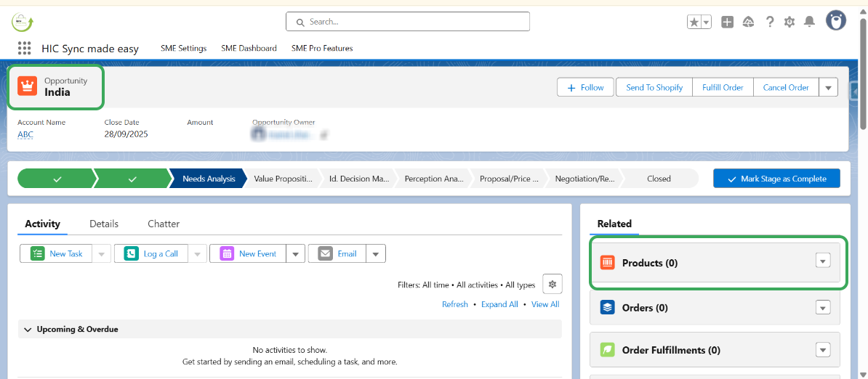This screenshot has width=868, height=379.
Task: Click the Order Fulfillments leaf icon
Action: 608,350
